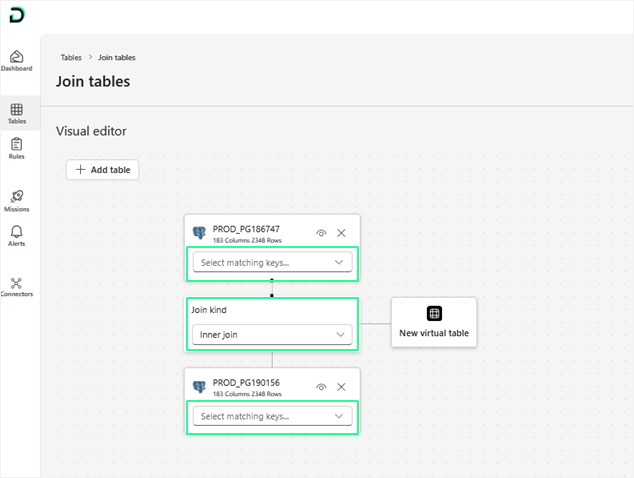This screenshot has height=478, width=634.
Task: Open Alerts from the sidebar
Action: [17, 236]
